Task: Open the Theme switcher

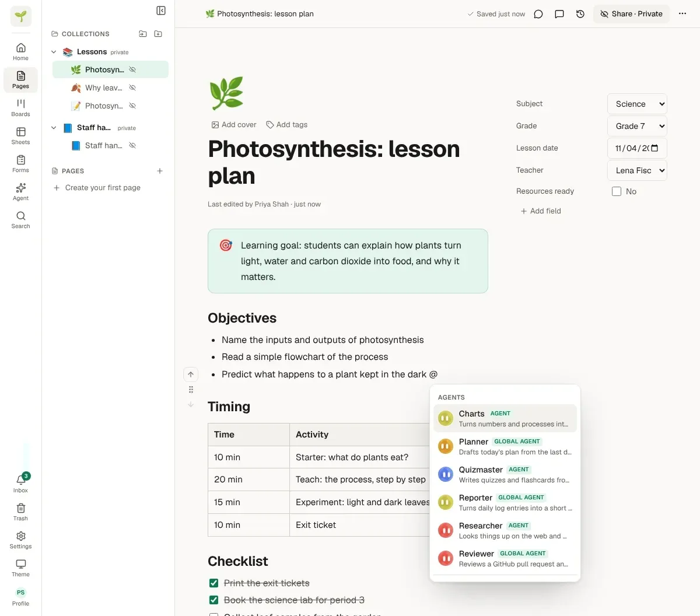Action: tap(20, 568)
